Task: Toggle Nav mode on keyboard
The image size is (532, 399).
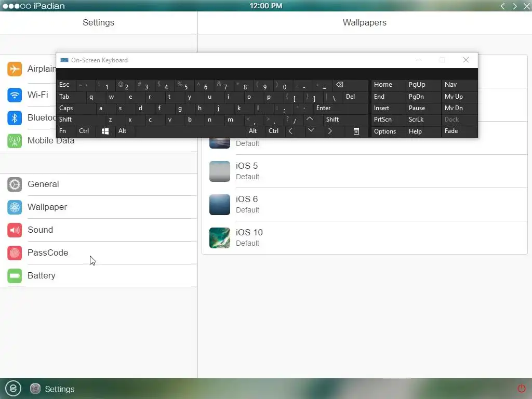Action: tap(459, 85)
